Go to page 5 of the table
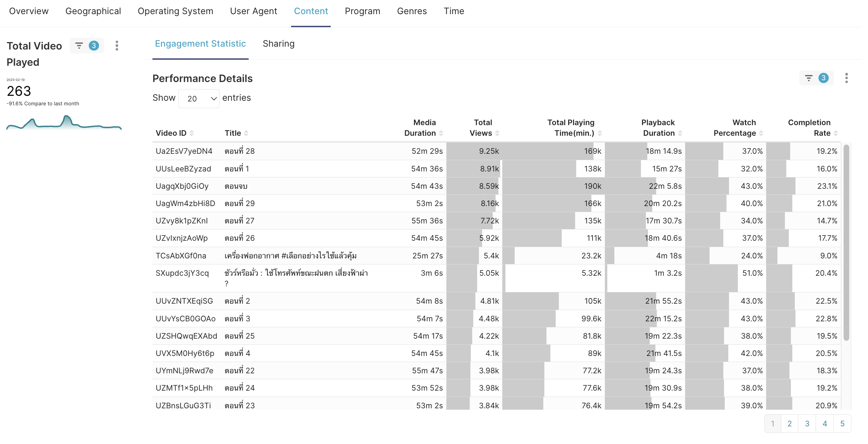 point(843,424)
